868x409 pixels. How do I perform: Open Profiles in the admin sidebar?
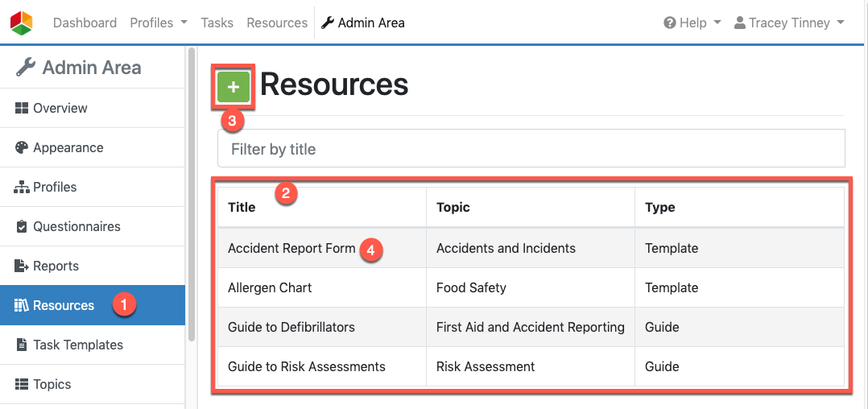click(93, 187)
